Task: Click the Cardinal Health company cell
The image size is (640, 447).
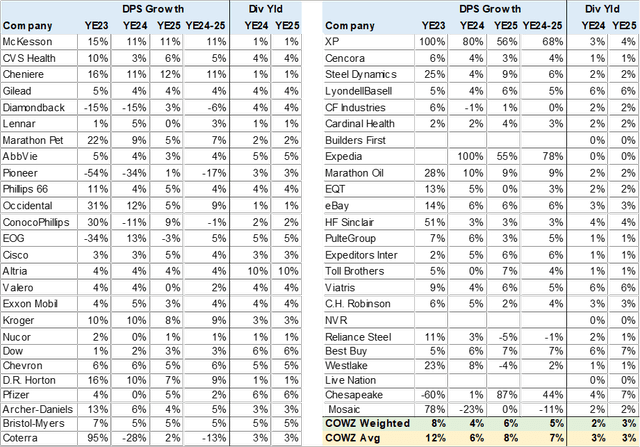Action: pos(360,124)
